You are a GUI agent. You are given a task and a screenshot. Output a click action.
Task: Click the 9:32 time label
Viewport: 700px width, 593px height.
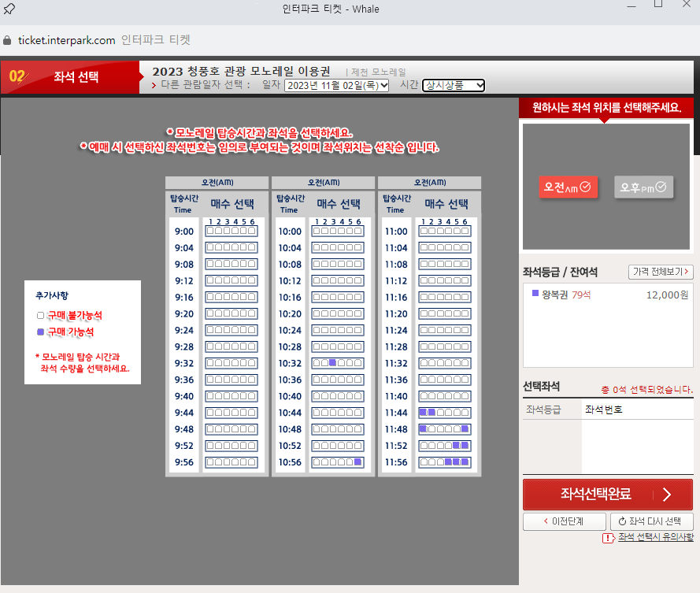tap(184, 363)
